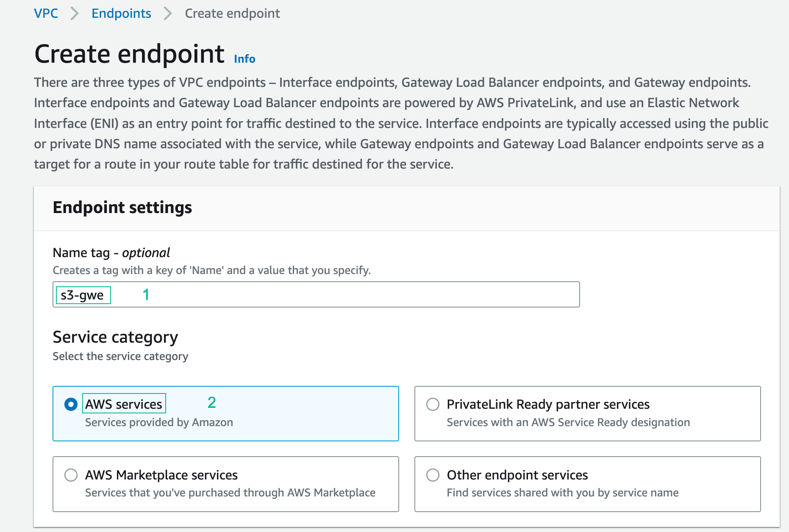The image size is (789, 532).
Task: Click the AWS Marketplace services card
Action: 225,484
